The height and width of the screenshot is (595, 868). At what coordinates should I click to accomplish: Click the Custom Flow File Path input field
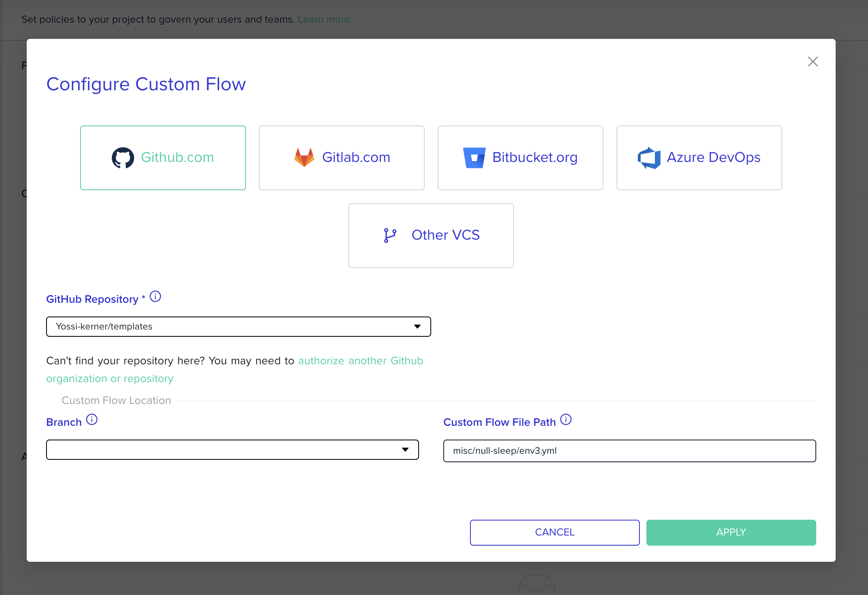[x=629, y=451]
